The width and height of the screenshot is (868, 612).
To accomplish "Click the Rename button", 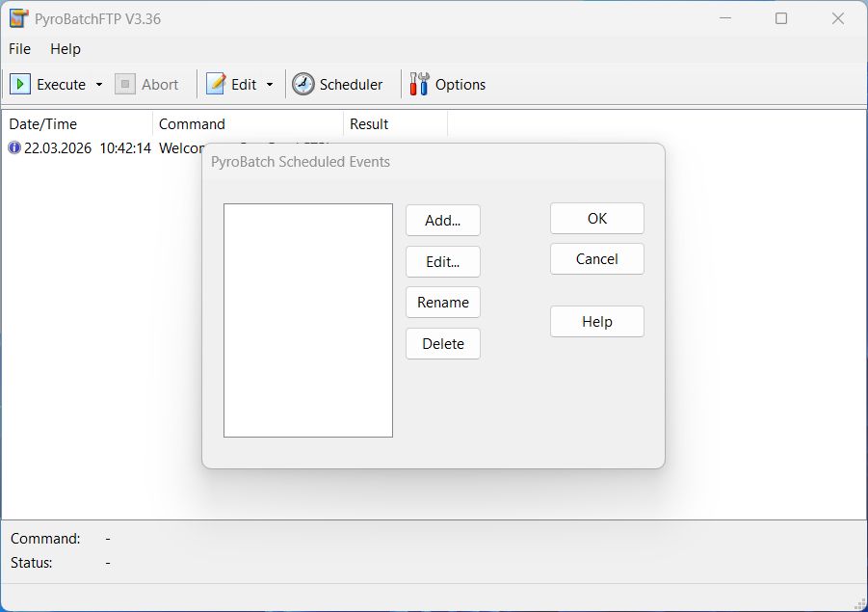I will [x=442, y=303].
